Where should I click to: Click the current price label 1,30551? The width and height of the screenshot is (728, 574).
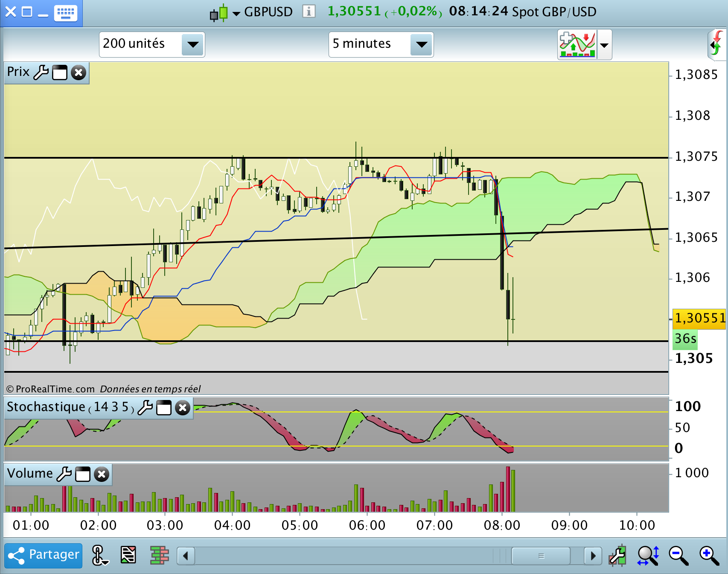[x=699, y=319]
